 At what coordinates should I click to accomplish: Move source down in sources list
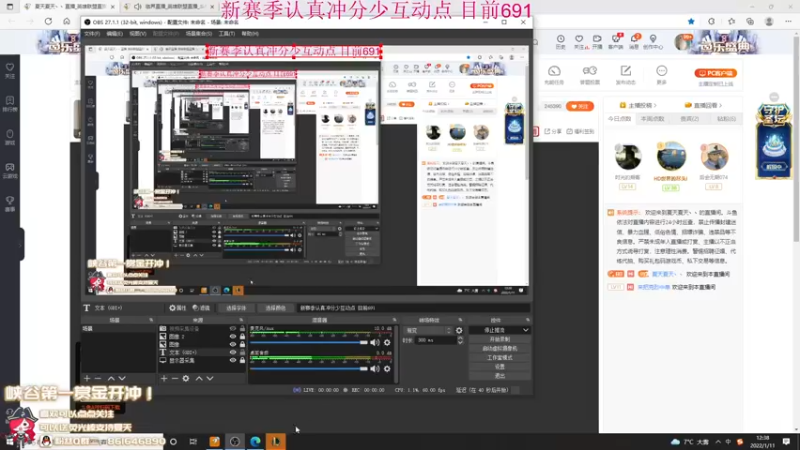210,379
